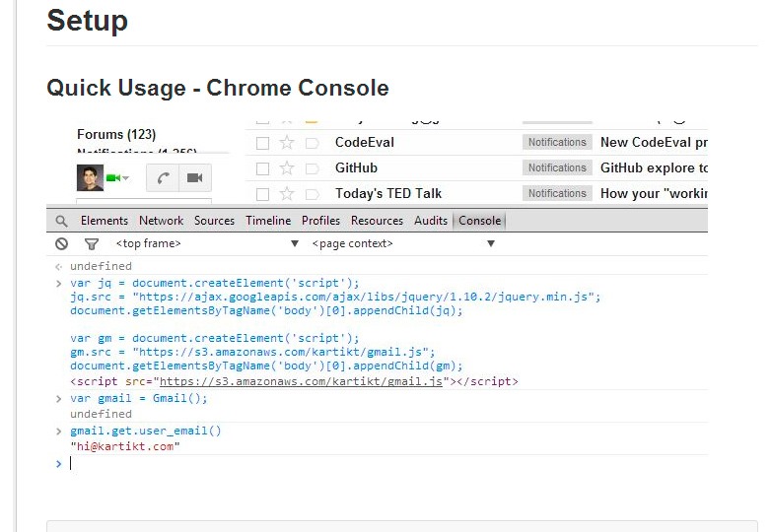Click the video camera icon button
This screenshot has width=771, height=532.
pos(194,178)
